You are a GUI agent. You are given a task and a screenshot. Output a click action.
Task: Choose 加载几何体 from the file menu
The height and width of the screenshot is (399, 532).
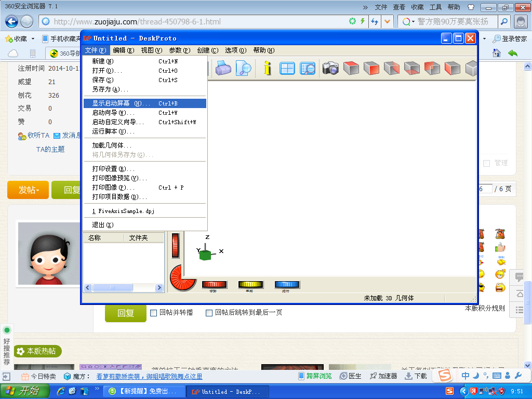(144, 145)
